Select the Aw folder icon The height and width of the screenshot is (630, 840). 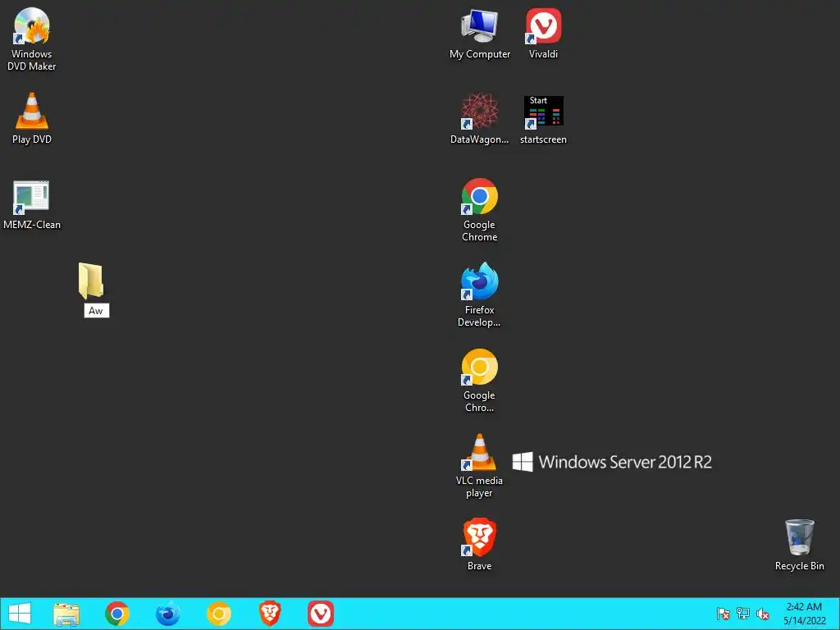click(x=90, y=281)
